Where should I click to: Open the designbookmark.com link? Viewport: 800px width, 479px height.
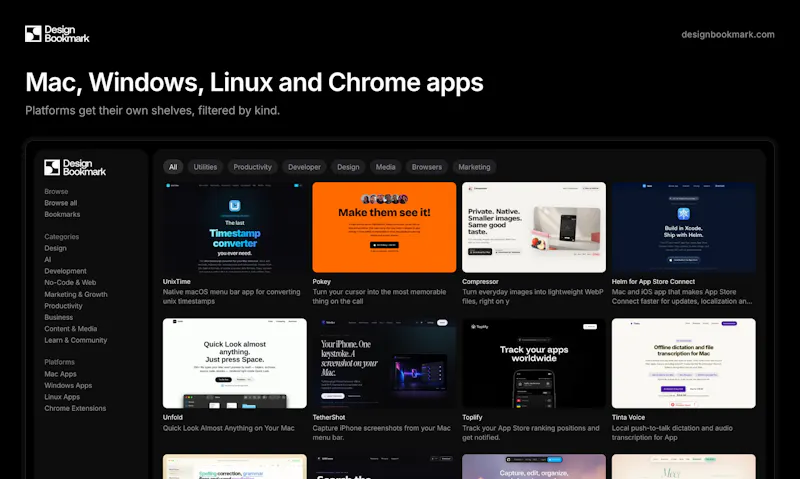click(x=728, y=35)
